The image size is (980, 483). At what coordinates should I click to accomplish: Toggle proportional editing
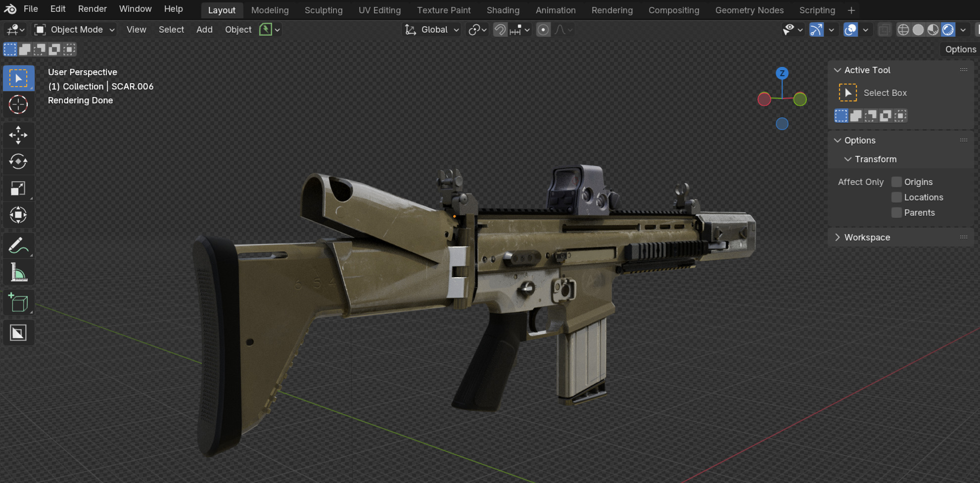[543, 30]
